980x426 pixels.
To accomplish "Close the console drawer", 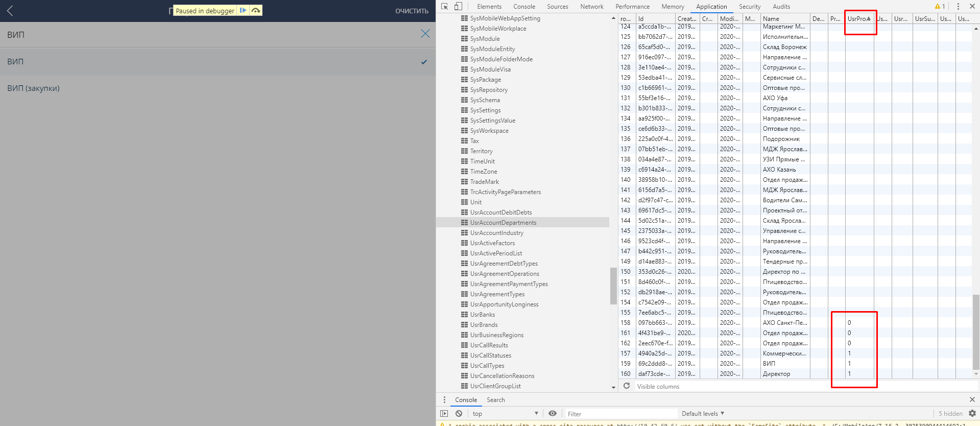I will pos(972,399).
